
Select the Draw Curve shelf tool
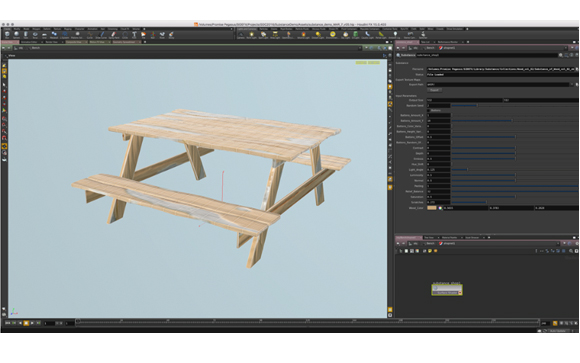(x=101, y=34)
